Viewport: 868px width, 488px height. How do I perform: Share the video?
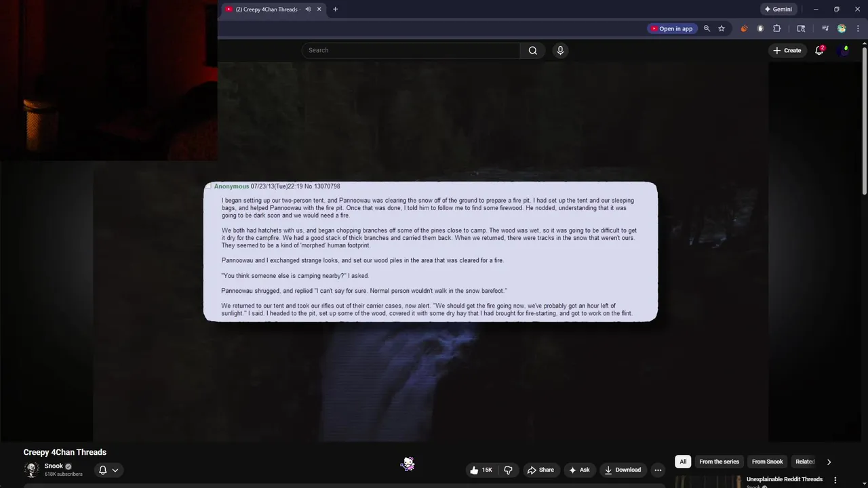540,470
